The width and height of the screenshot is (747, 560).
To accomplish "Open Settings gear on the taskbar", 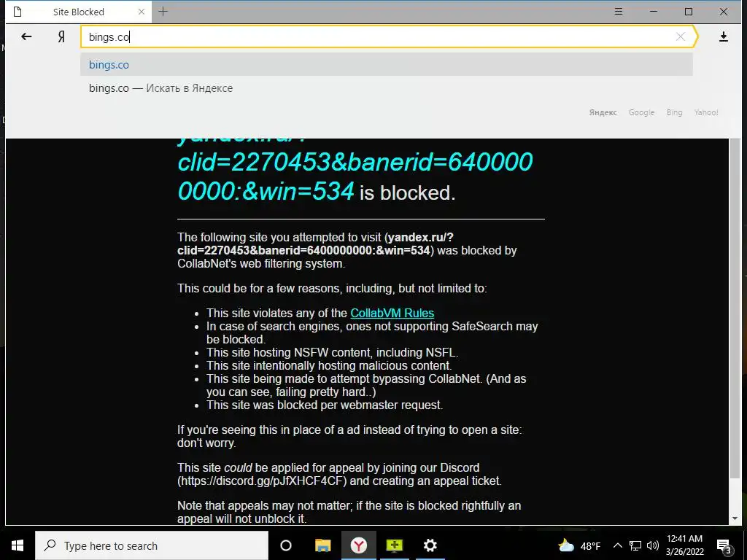I will 430,545.
